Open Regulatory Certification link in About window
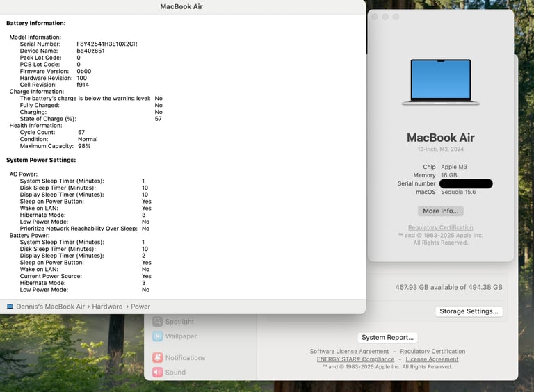Screen dimensions: 534x392 441,227
